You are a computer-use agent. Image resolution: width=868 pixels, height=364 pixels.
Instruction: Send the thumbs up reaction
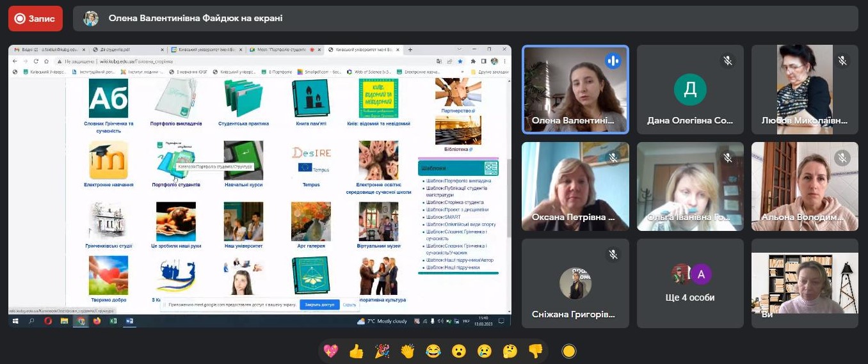[x=356, y=351]
